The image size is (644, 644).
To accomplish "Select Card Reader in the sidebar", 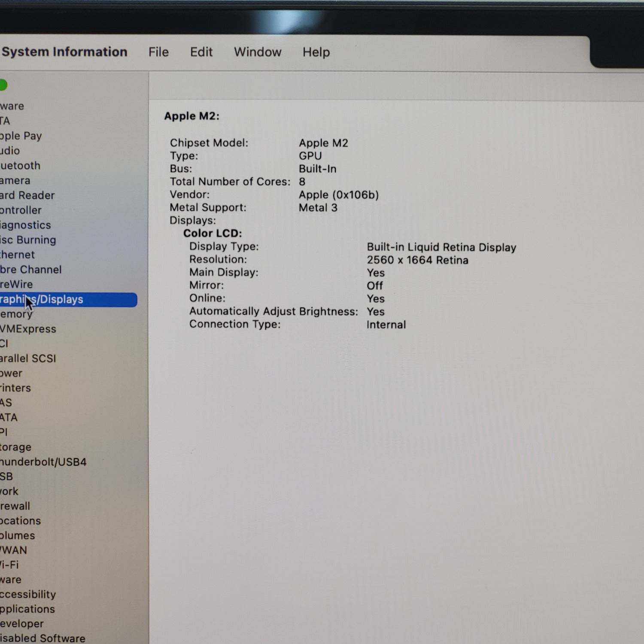I will (27, 195).
